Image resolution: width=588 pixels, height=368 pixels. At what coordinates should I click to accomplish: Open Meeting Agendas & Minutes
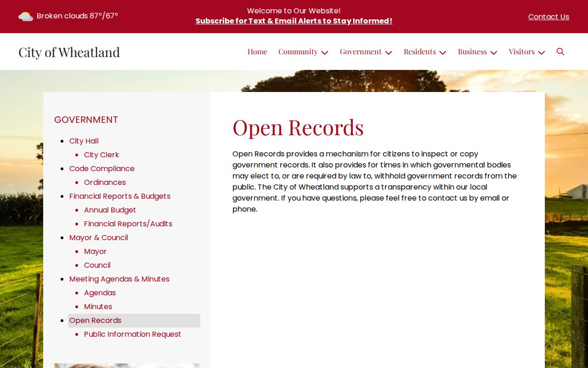(119, 279)
